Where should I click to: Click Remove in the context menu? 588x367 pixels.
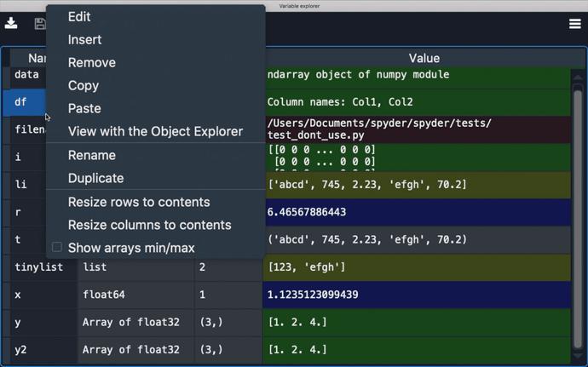pyautogui.click(x=91, y=62)
